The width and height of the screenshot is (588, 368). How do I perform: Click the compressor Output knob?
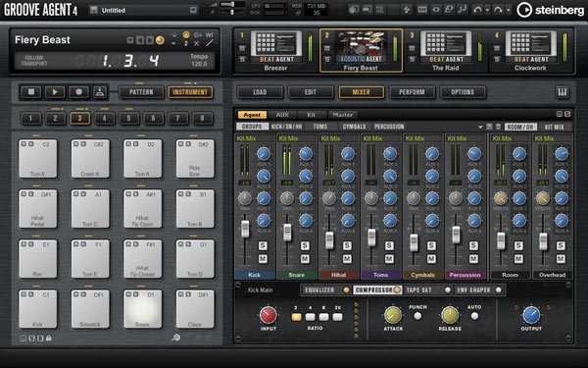point(531,315)
